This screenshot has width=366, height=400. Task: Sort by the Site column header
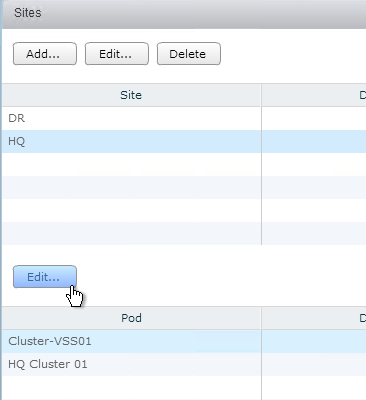[x=131, y=95]
